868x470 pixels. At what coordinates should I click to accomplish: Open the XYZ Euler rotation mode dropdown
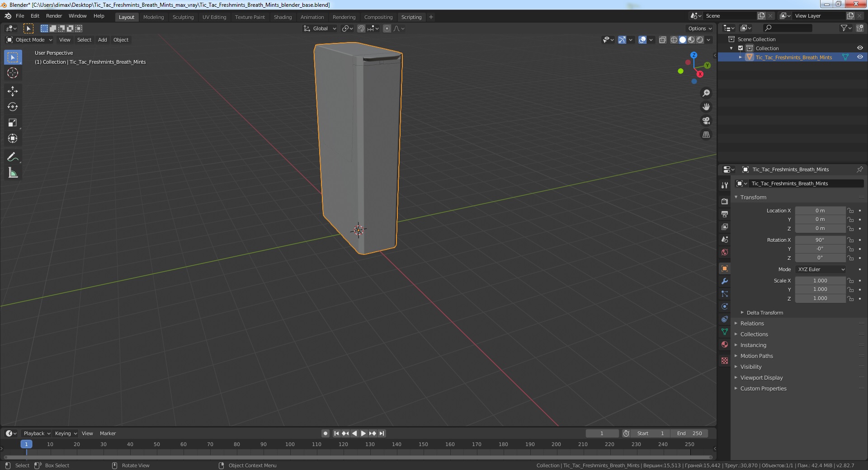click(x=820, y=269)
